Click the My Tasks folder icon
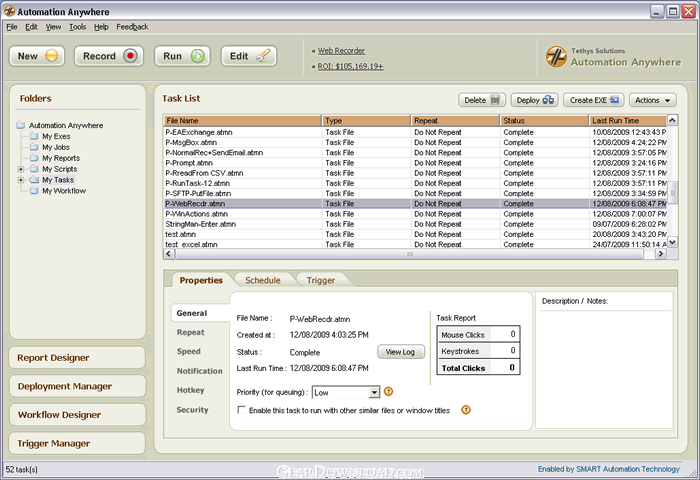This screenshot has height=480, width=700. coord(34,180)
